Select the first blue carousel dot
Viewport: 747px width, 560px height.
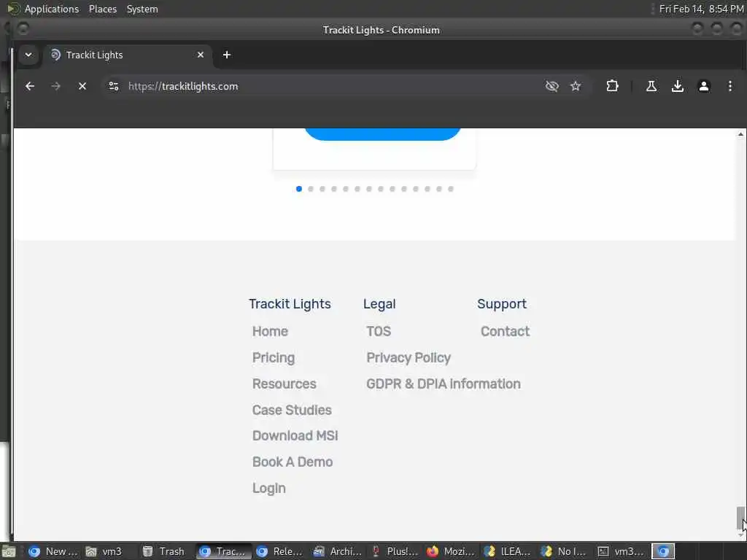point(298,189)
